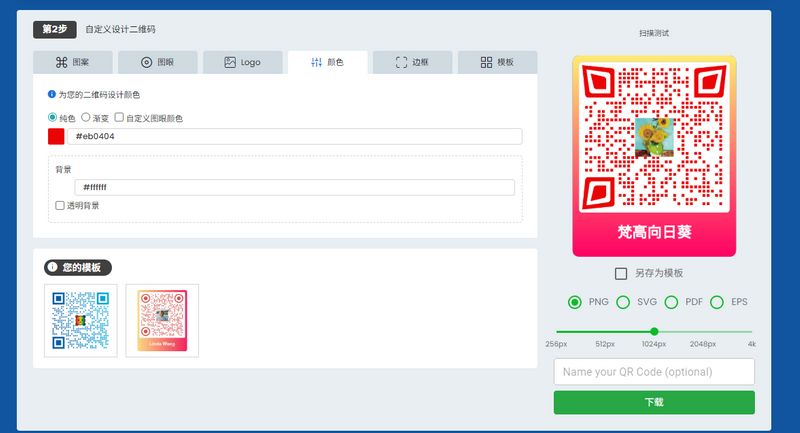Viewport: 800px width, 433px height.
Task: Open the 模板 templates tab
Action: 497,62
